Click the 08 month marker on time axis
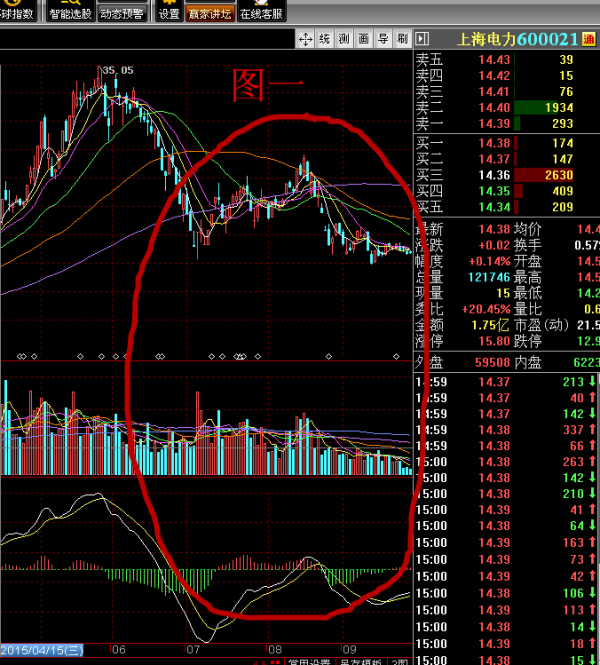Screen dimensions: 600x665 pyautogui.click(x=275, y=650)
